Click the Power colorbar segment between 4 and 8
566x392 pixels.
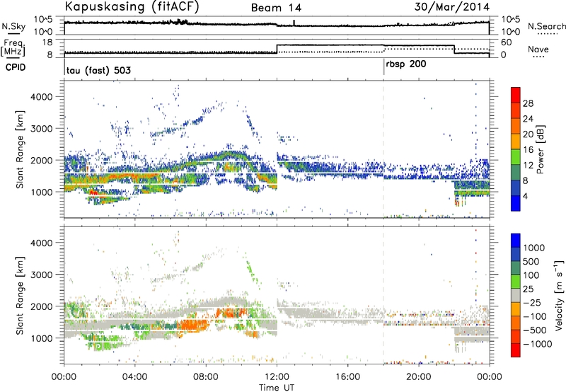pos(516,188)
